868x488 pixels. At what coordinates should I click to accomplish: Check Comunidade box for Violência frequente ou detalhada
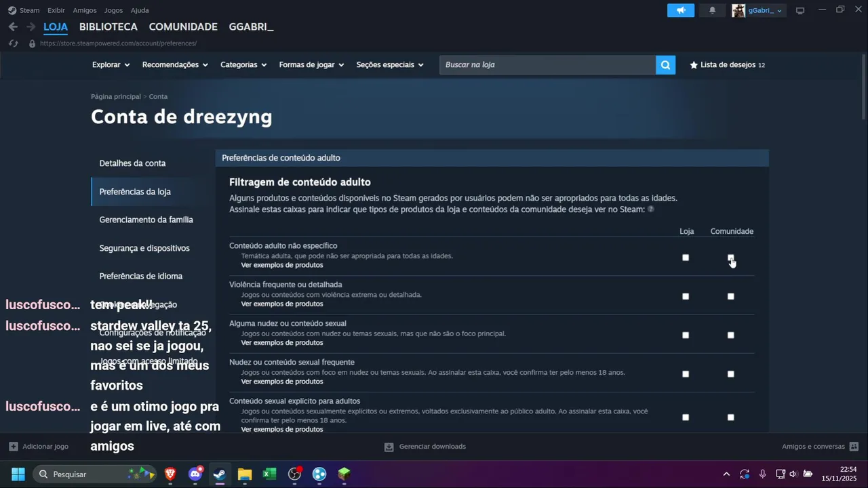730,296
